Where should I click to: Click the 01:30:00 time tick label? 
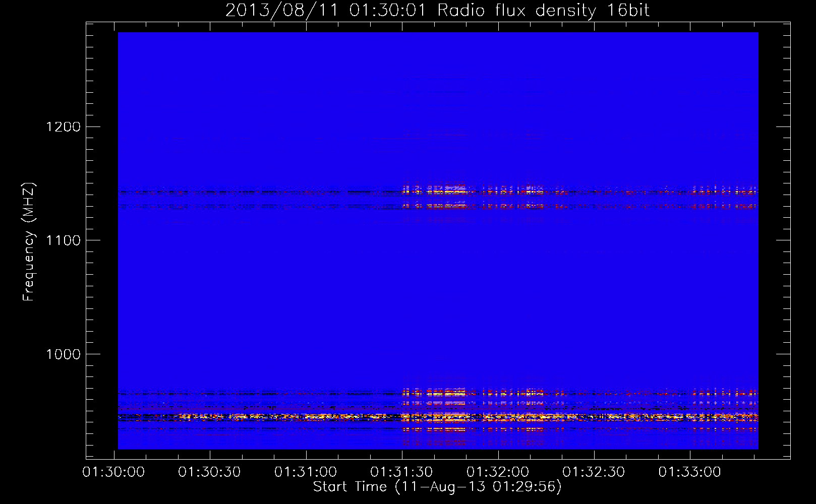(114, 472)
